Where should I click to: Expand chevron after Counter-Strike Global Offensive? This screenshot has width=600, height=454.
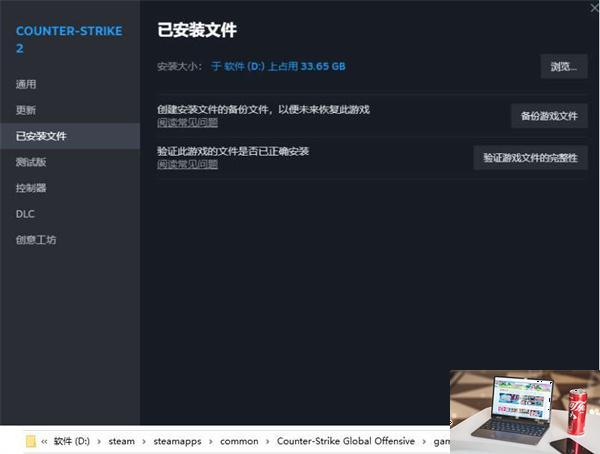[424, 442]
